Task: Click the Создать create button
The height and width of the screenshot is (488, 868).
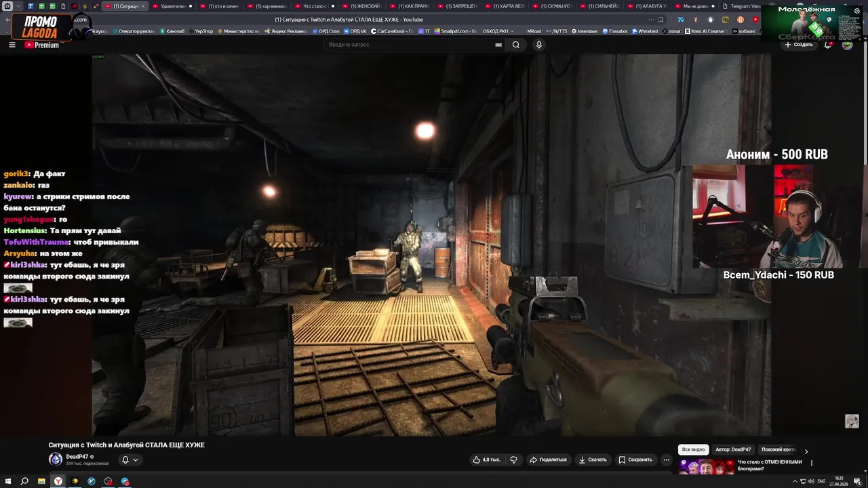Action: point(799,45)
